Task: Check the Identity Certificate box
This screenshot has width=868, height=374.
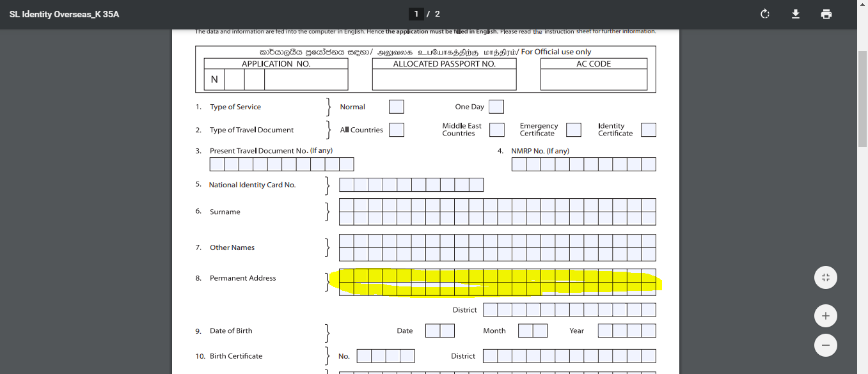Action: [649, 130]
